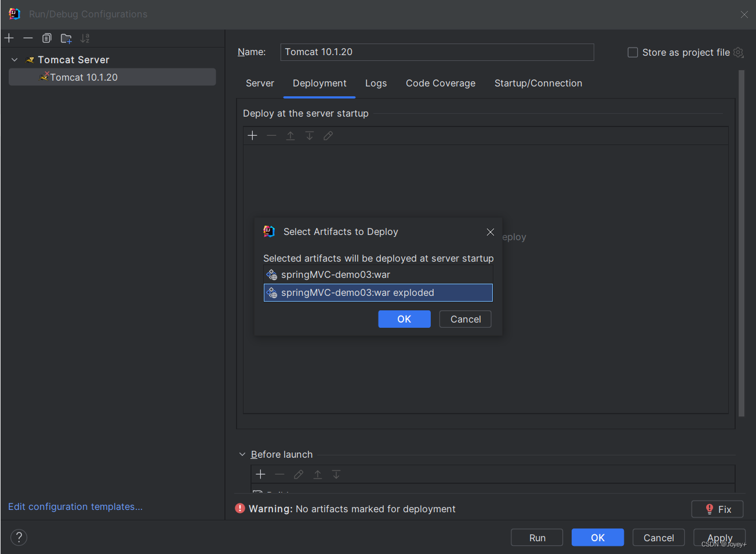This screenshot has width=756, height=554.
Task: Open Edit configuration templates link
Action: point(75,506)
